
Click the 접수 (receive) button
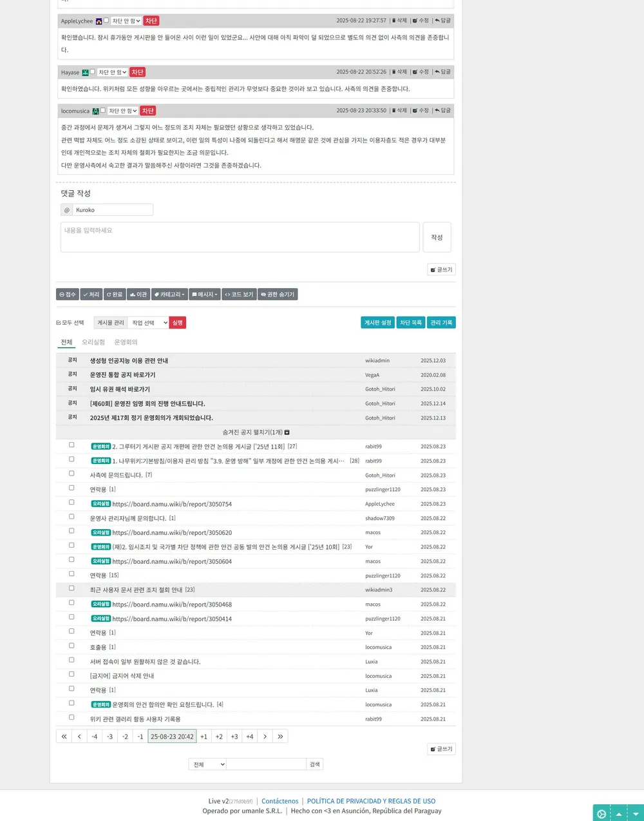[68, 295]
